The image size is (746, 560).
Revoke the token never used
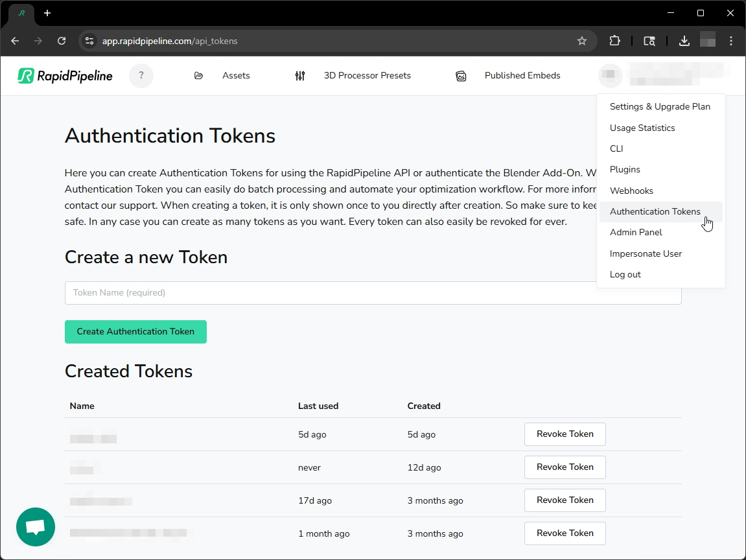pyautogui.click(x=565, y=467)
